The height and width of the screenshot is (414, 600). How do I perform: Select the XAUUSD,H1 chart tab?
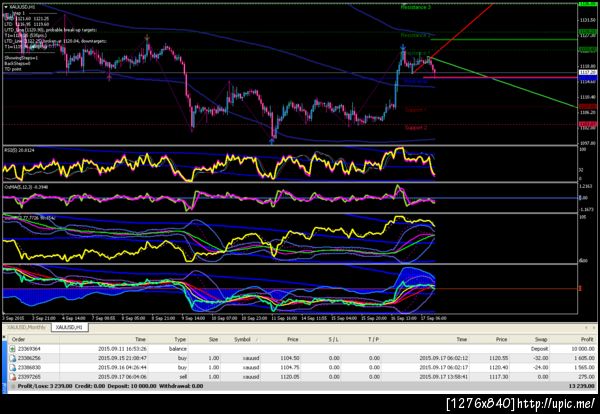click(69, 328)
